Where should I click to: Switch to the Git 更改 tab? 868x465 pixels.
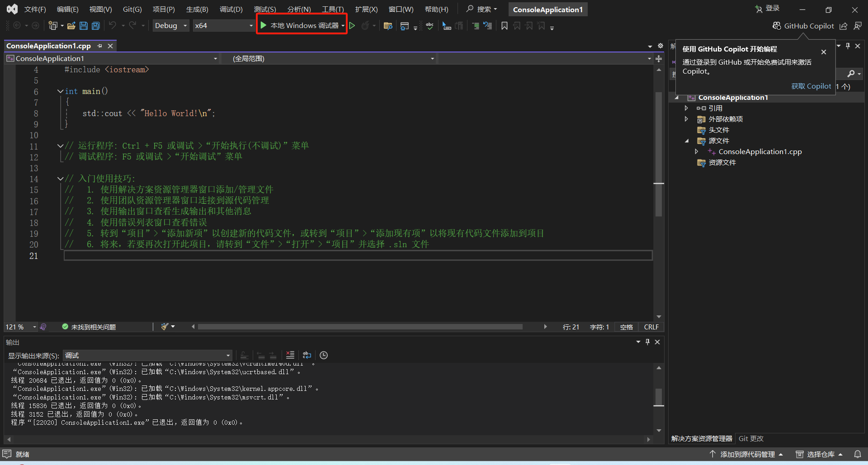(751, 438)
